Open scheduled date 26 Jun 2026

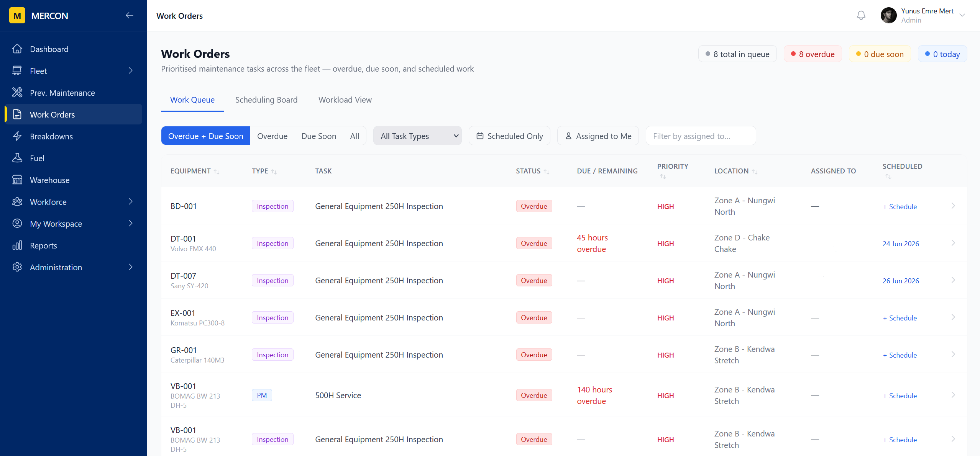[x=901, y=281]
